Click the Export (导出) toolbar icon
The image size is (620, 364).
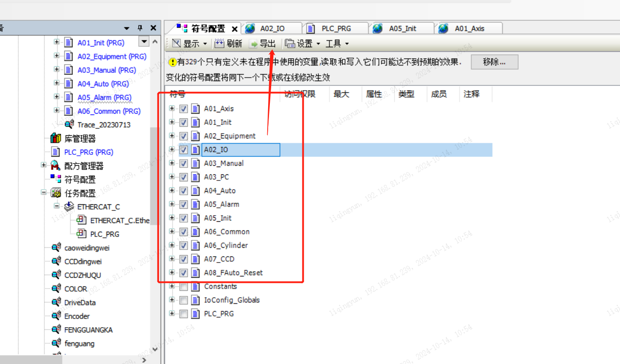point(254,43)
